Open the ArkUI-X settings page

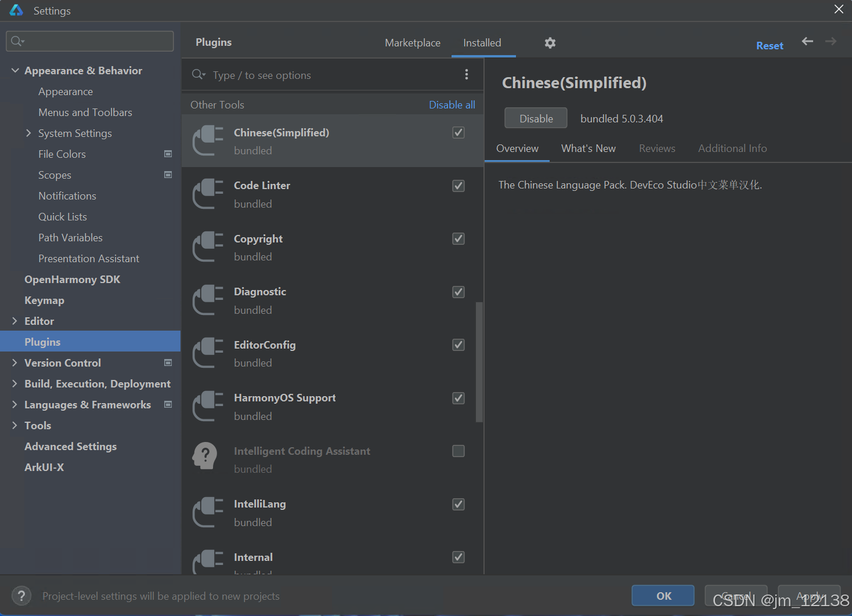44,467
